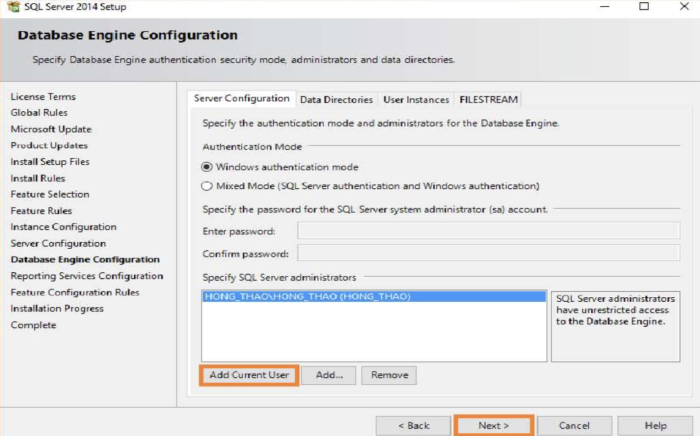Open the FILESTREAM tab
This screenshot has width=700, height=436.
click(x=488, y=100)
